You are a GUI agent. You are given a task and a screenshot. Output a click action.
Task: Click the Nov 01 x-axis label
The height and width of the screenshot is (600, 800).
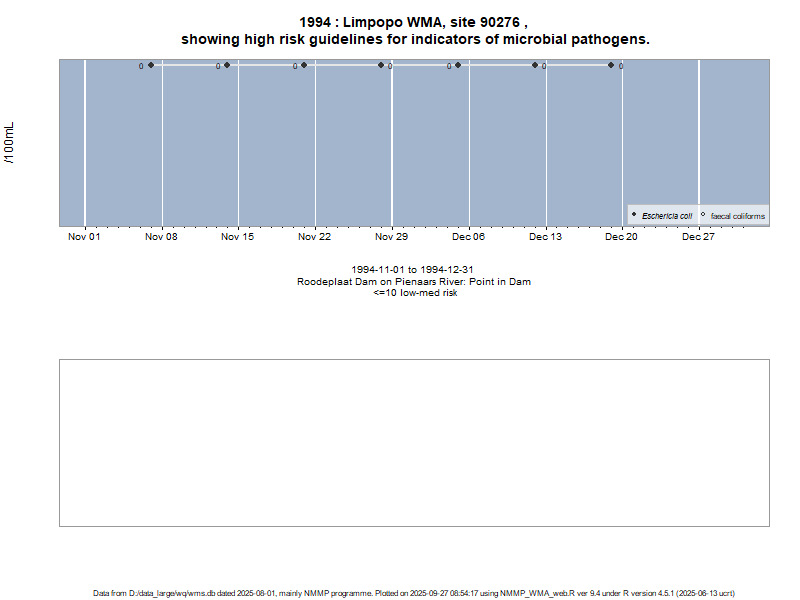coord(84,237)
